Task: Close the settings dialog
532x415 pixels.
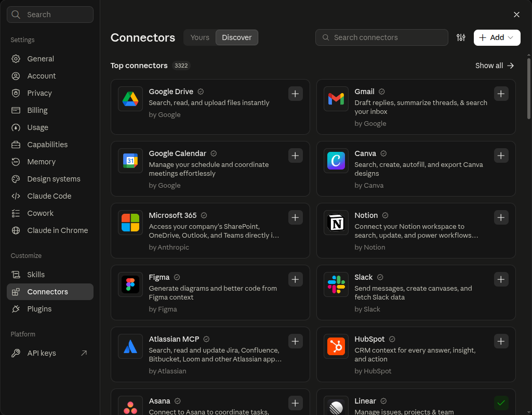Action: tap(516, 15)
